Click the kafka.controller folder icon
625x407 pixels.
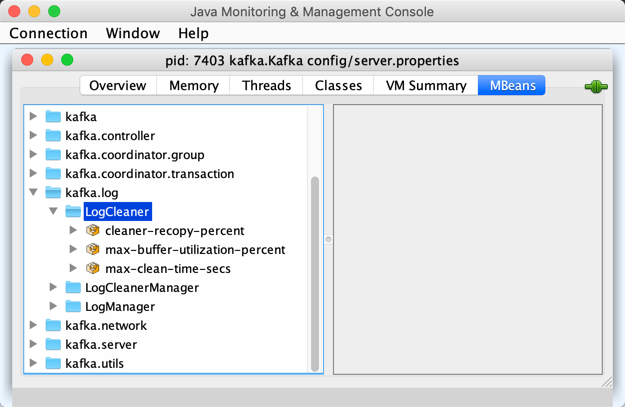point(53,136)
